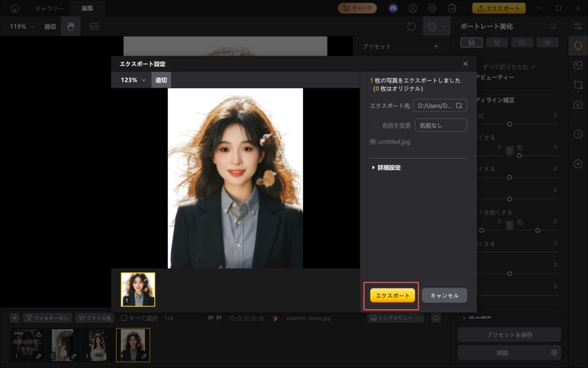Open the ファイル名 sort dropdown
Image resolution: width=588 pixels, height=368 pixels.
coord(95,318)
